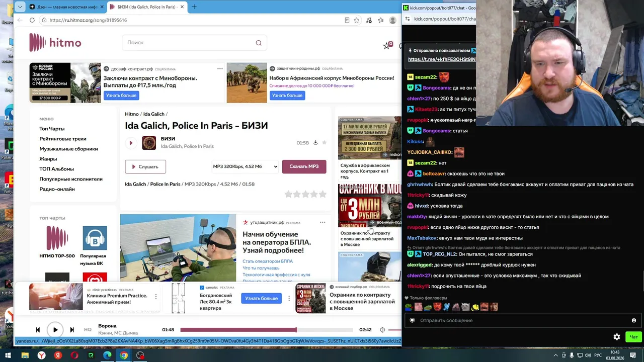
Task: Click the hitmo logo in the site header
Action: (x=55, y=43)
